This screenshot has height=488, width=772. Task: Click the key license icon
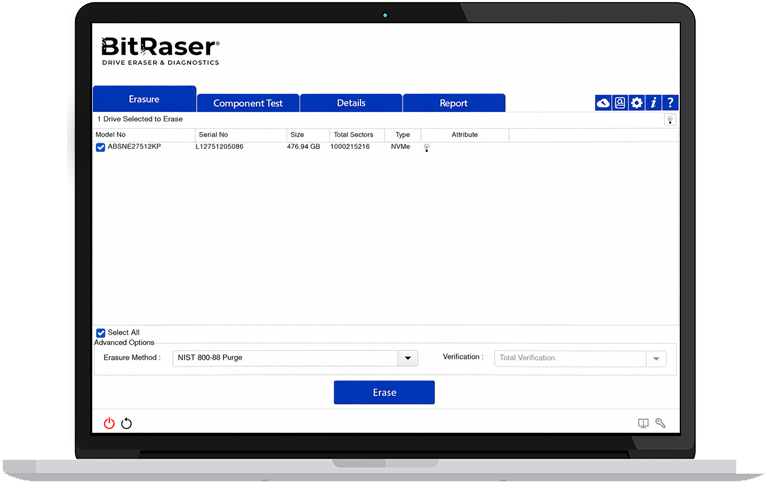coord(660,423)
